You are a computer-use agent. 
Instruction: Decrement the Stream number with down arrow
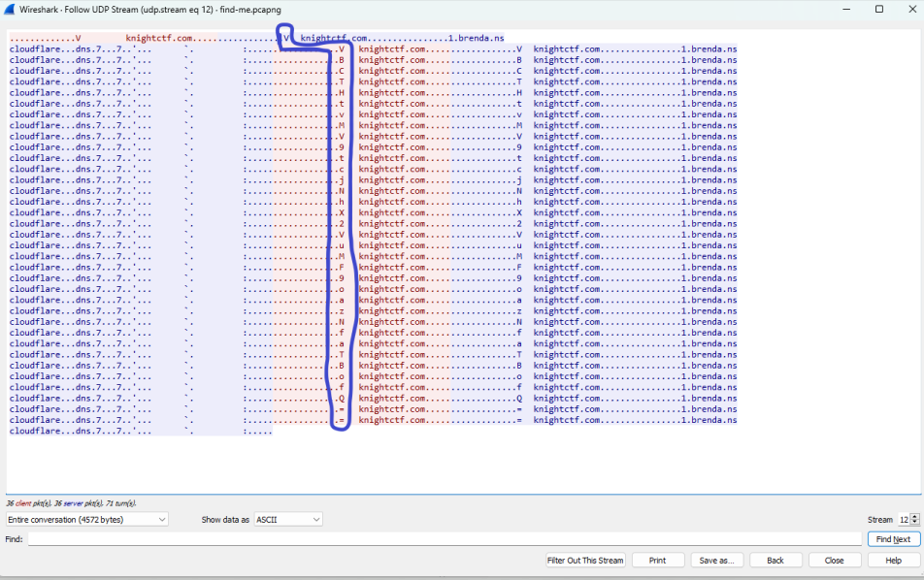tap(912, 522)
